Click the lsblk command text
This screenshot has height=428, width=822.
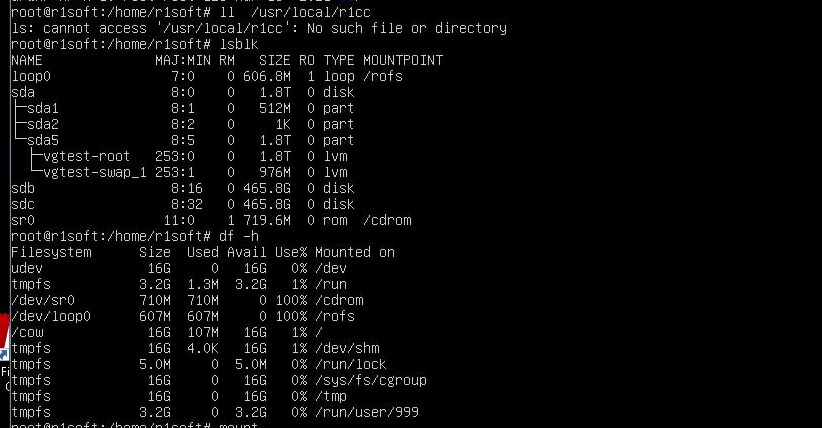coord(239,44)
